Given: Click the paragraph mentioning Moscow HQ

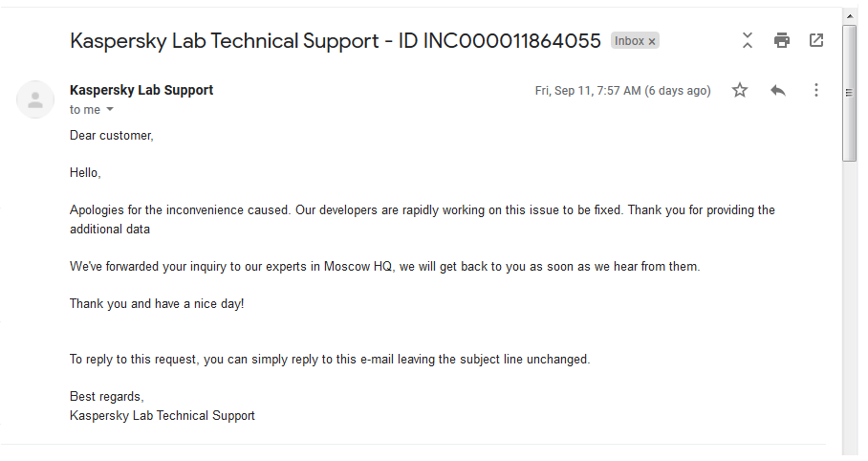Looking at the screenshot, I should point(384,267).
